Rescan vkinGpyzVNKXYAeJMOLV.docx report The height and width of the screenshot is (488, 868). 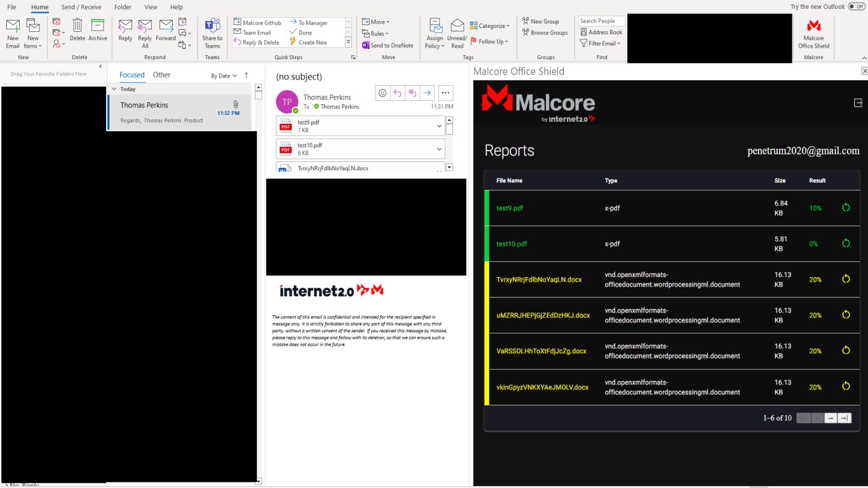pyautogui.click(x=846, y=386)
